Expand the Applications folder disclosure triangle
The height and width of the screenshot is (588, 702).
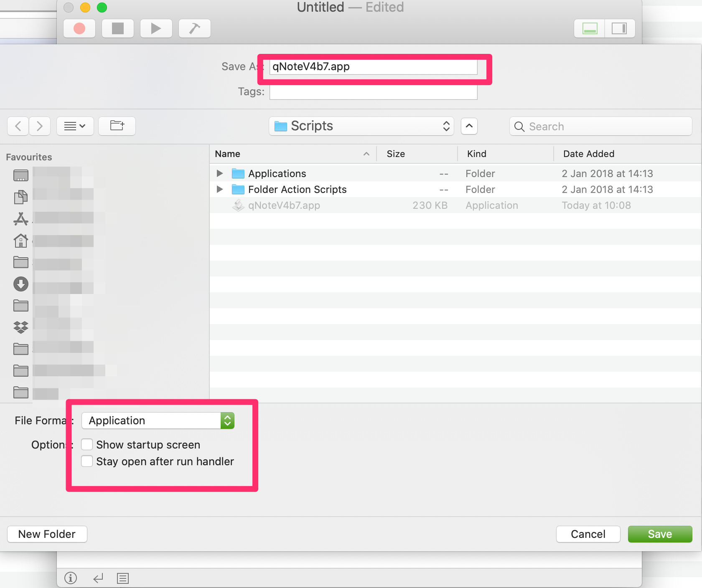click(x=220, y=173)
